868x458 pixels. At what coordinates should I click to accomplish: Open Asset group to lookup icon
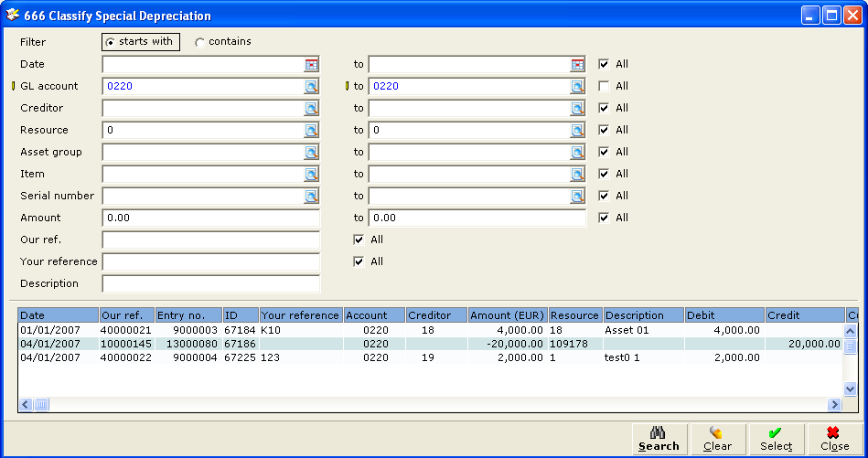(577, 152)
